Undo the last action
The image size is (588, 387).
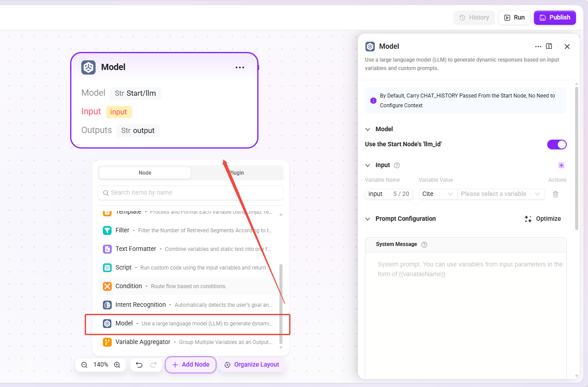[x=139, y=365]
